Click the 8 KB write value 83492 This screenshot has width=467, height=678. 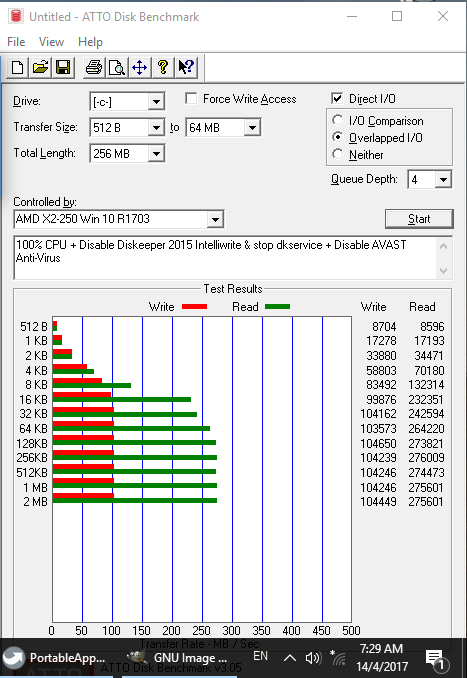point(381,384)
